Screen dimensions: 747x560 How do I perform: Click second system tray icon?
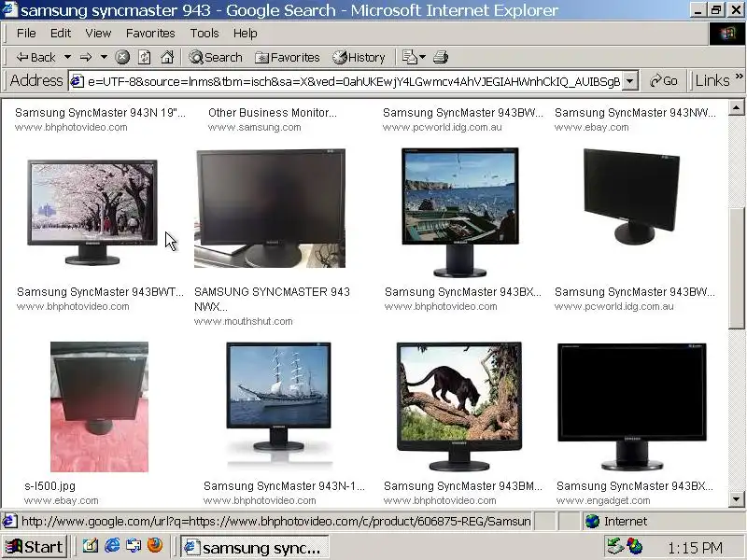(x=635, y=546)
